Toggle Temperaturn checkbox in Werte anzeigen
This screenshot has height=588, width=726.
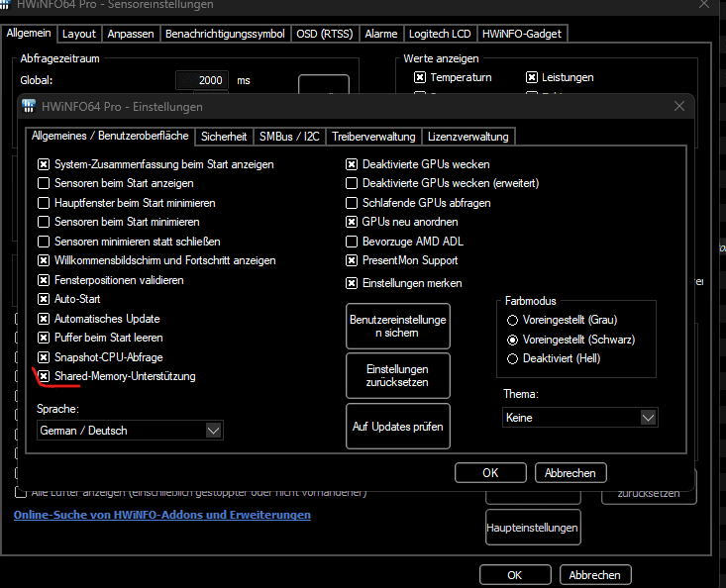click(420, 77)
